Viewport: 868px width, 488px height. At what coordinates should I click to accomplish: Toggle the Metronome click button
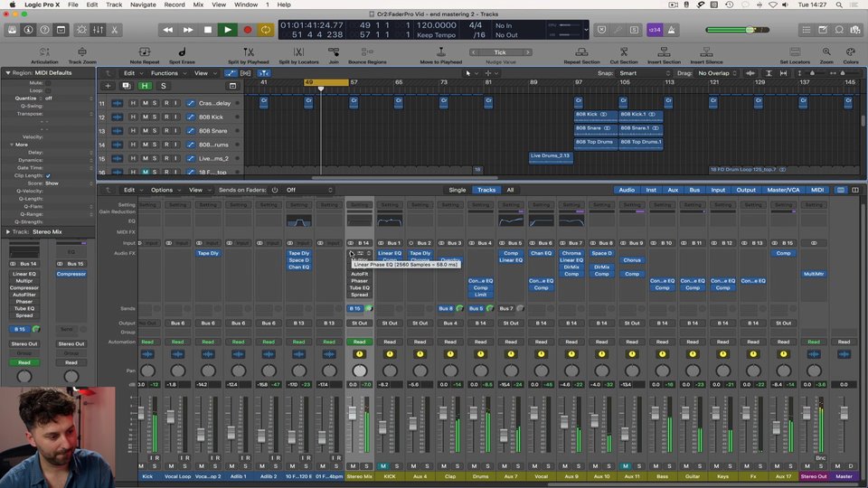coord(672,30)
